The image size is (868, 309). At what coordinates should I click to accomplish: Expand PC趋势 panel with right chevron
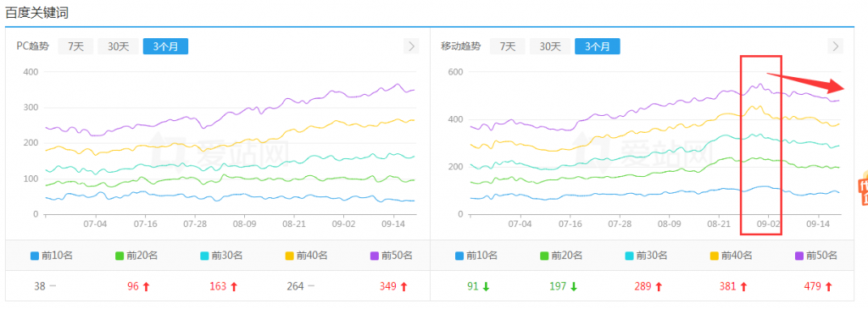(411, 47)
